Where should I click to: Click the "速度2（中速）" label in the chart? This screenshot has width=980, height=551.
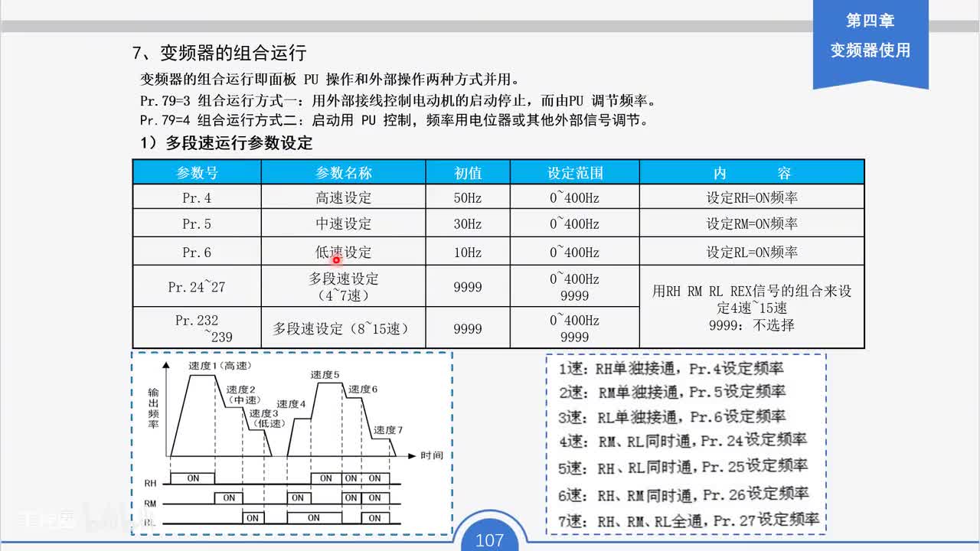click(243, 394)
